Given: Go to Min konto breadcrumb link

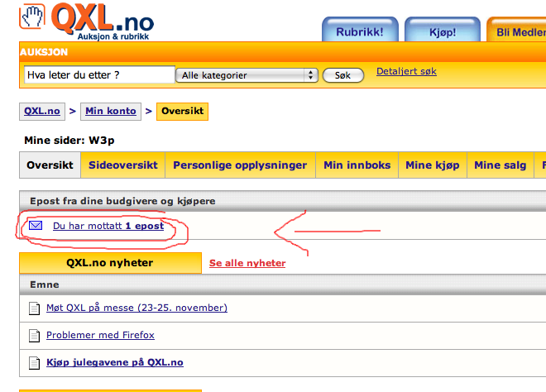Looking at the screenshot, I should tap(111, 112).
